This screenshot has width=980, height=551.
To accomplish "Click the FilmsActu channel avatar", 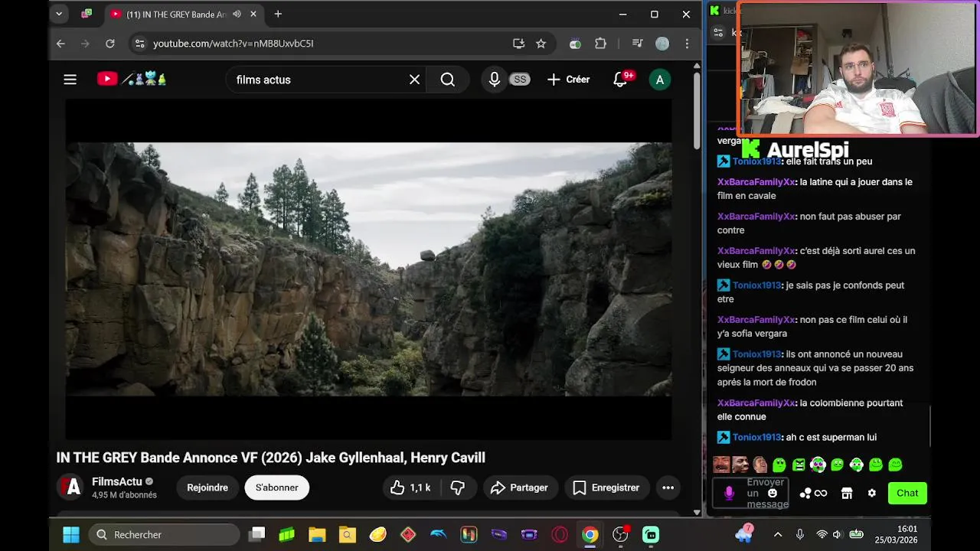I will [x=70, y=487].
